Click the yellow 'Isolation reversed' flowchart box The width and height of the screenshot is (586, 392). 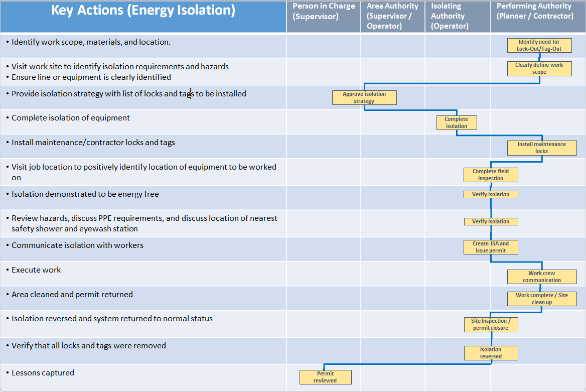(x=490, y=353)
